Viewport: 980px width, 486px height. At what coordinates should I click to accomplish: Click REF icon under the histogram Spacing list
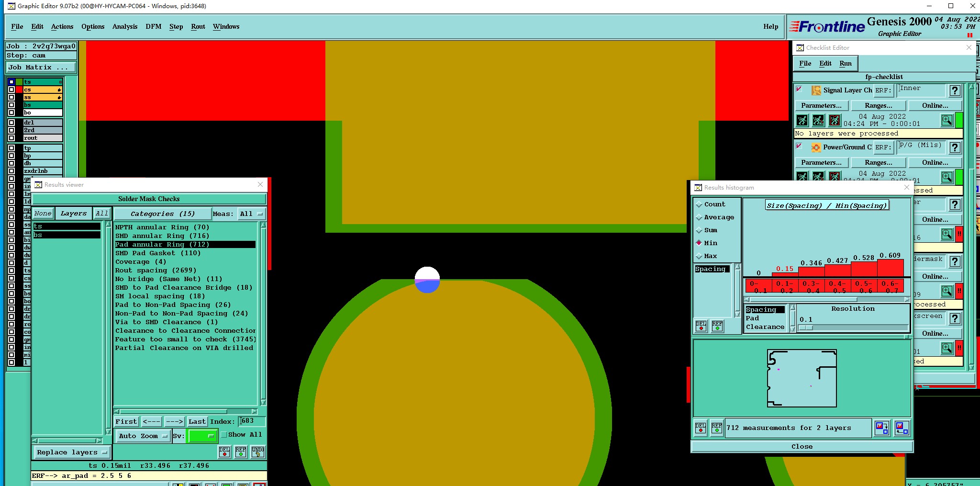tap(717, 326)
